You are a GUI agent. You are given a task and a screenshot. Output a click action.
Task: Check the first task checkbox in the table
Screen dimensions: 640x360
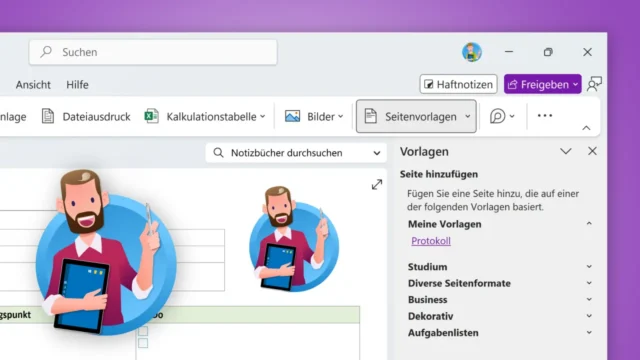[143, 330]
